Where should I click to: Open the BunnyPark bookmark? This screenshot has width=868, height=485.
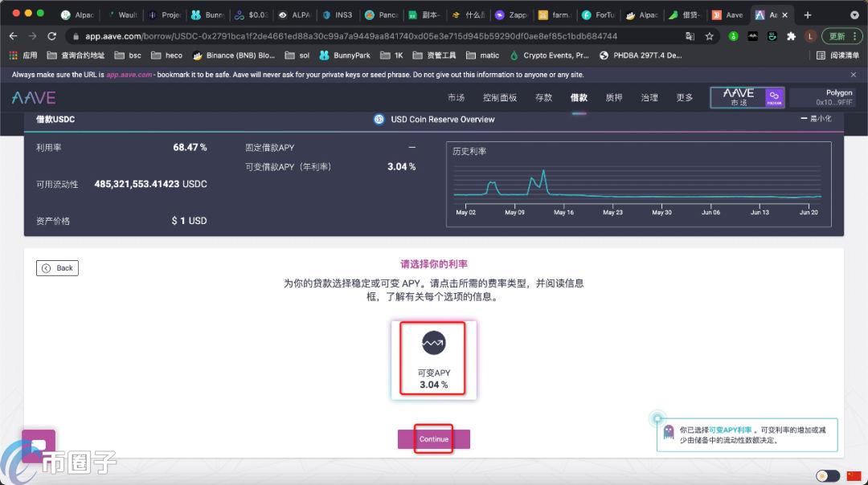[x=345, y=55]
